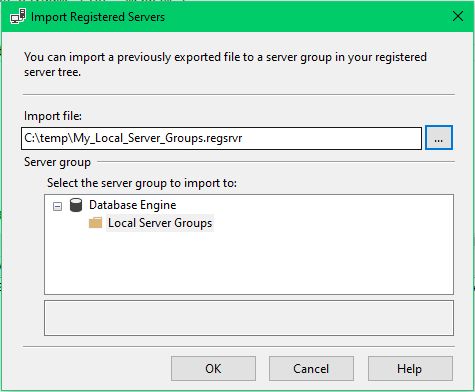
Task: Click the Database Engine cylinder icon
Action: [x=76, y=205]
